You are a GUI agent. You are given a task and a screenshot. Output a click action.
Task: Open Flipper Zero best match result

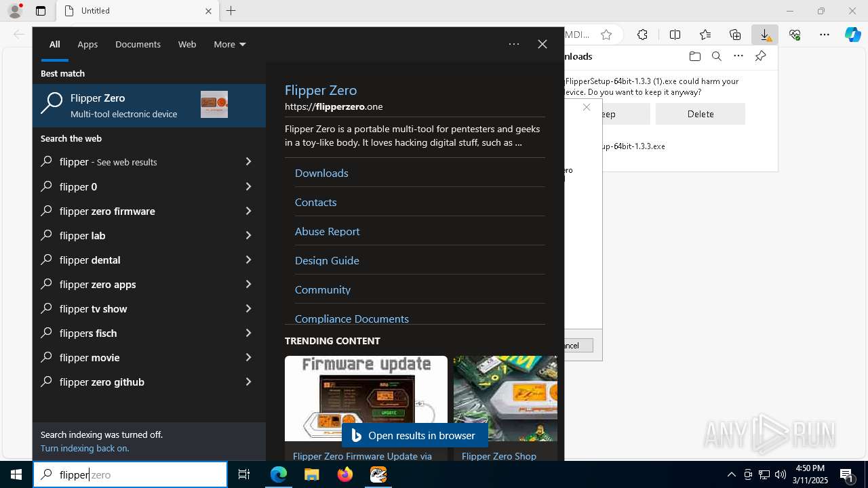click(149, 106)
